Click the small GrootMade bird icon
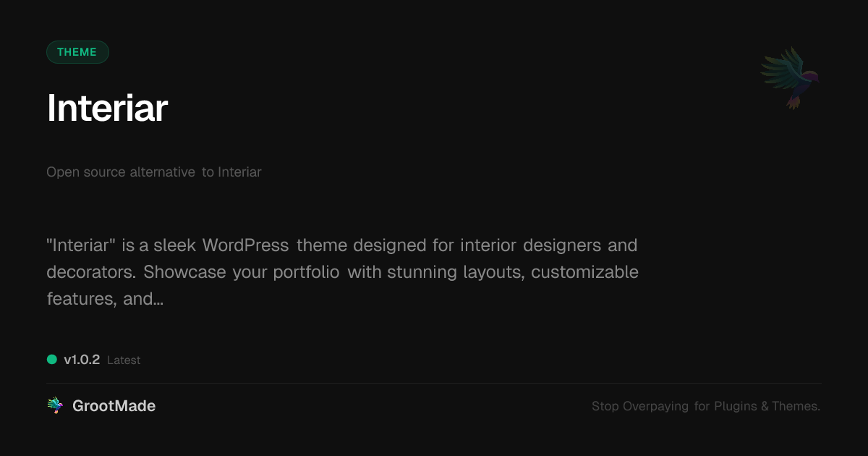Viewport: 868px width, 456px height. tap(55, 406)
